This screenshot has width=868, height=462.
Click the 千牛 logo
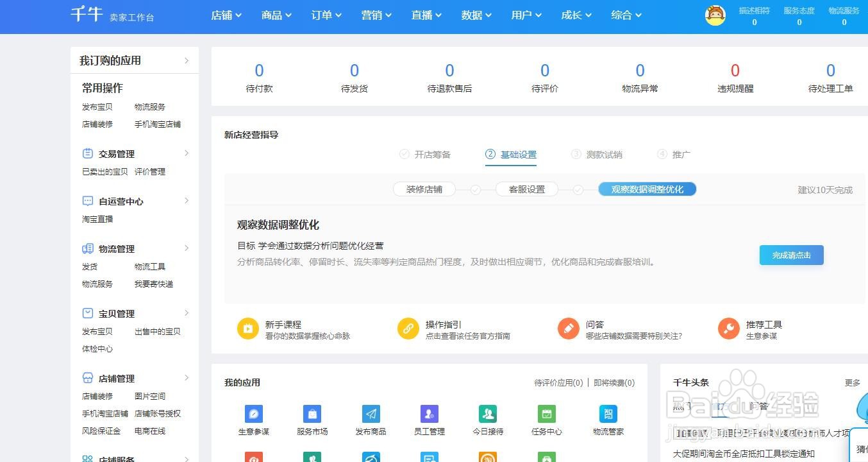(87, 14)
